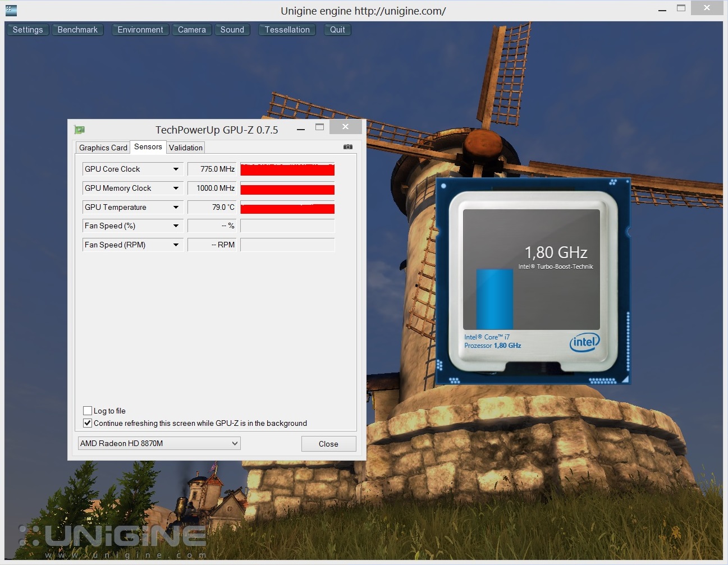
Task: Click the 79.0 °C temperature reading
Action: point(212,207)
